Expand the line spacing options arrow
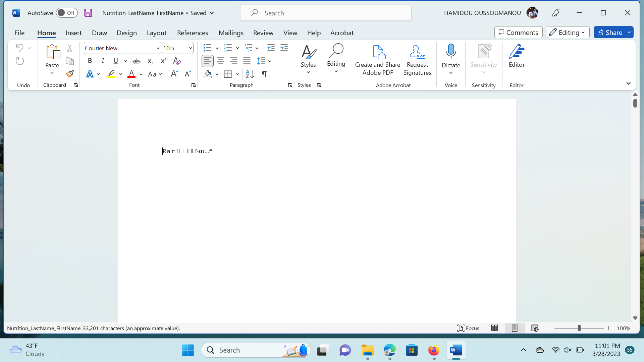Screen dimensions: 644x362 point(270,61)
